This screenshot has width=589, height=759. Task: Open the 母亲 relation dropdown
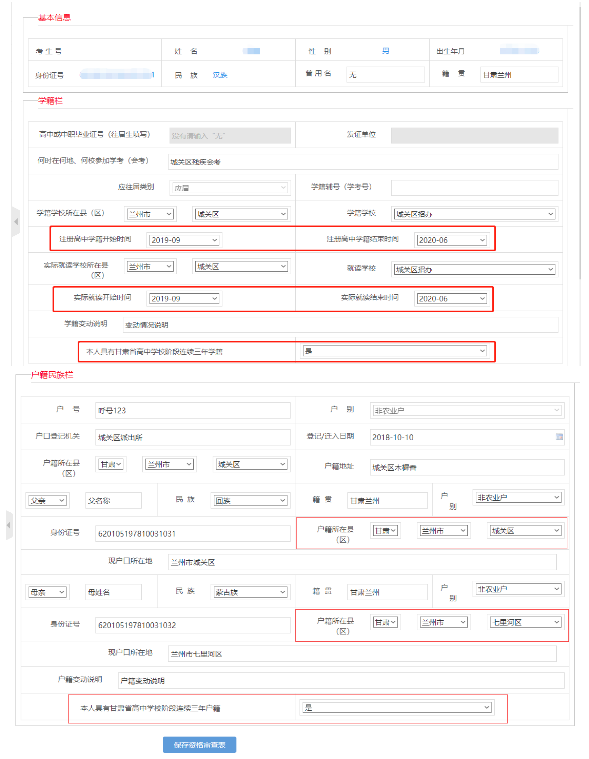click(x=47, y=592)
